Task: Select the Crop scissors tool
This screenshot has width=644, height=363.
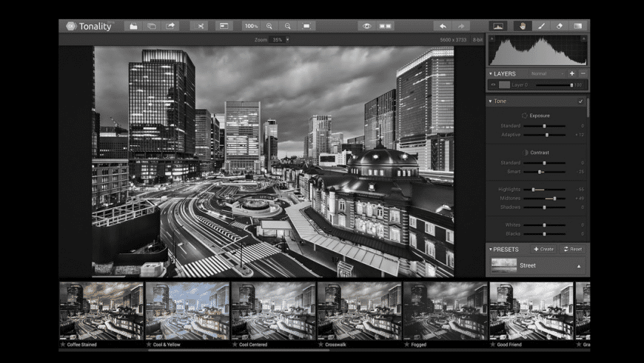Action: (x=200, y=26)
